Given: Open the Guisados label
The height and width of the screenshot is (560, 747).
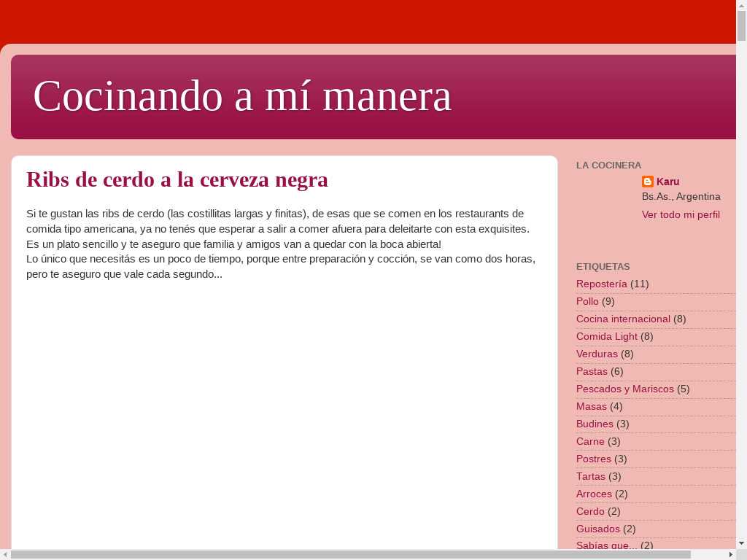Looking at the screenshot, I should [x=598, y=529].
